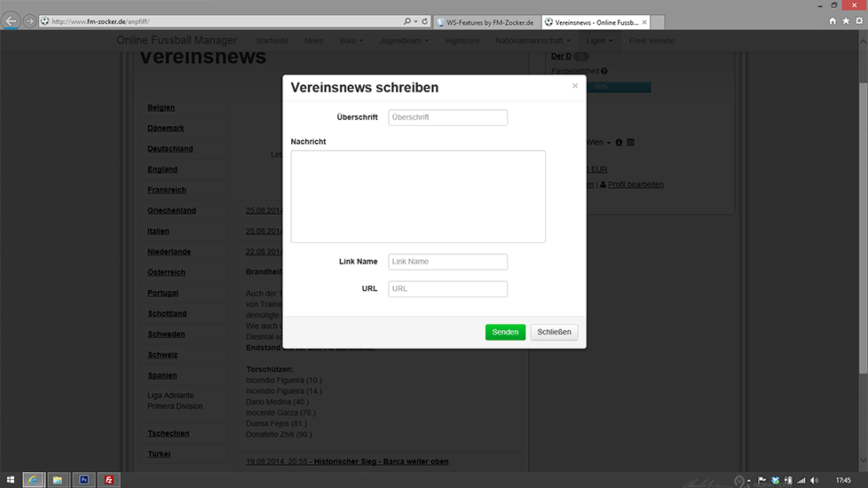
Task: Expand the Nationalmannschaft dropdown menu
Action: (534, 41)
